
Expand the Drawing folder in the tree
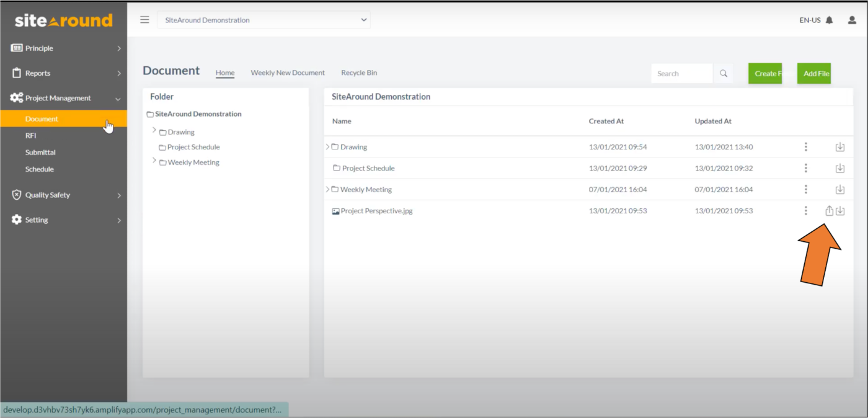coord(154,131)
